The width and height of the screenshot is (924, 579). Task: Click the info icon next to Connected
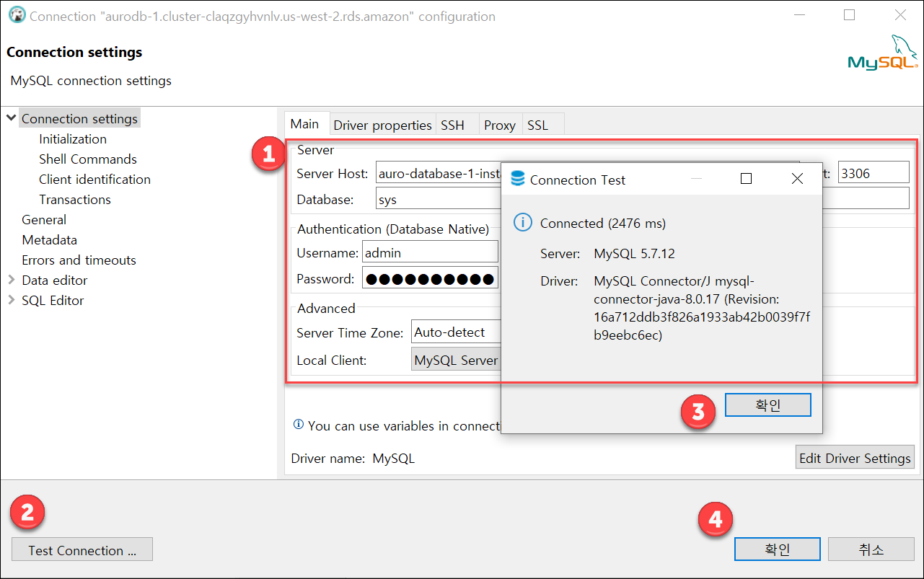(522, 223)
